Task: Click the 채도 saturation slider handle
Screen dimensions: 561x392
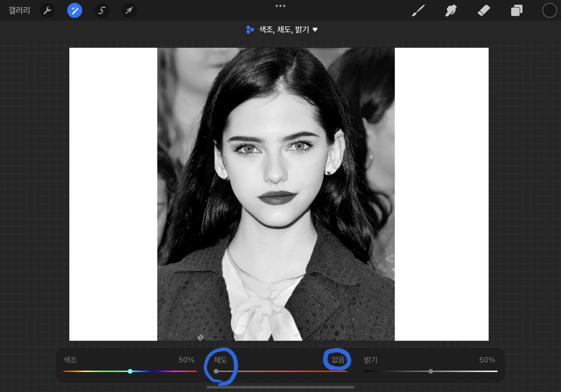Action: (x=216, y=371)
